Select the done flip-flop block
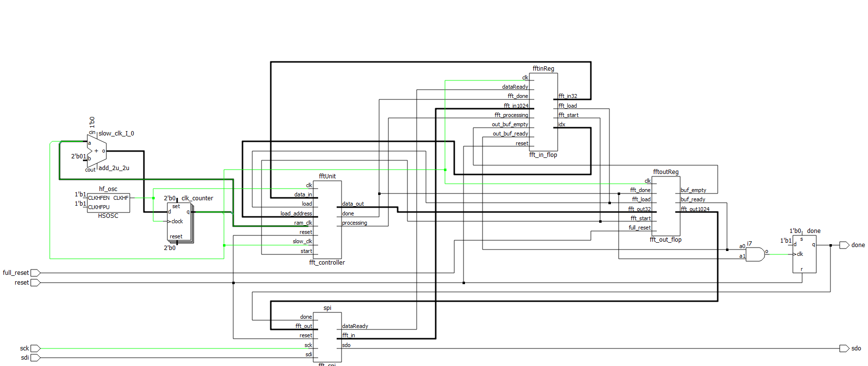Viewport: 868px width, 366px height. click(804, 254)
